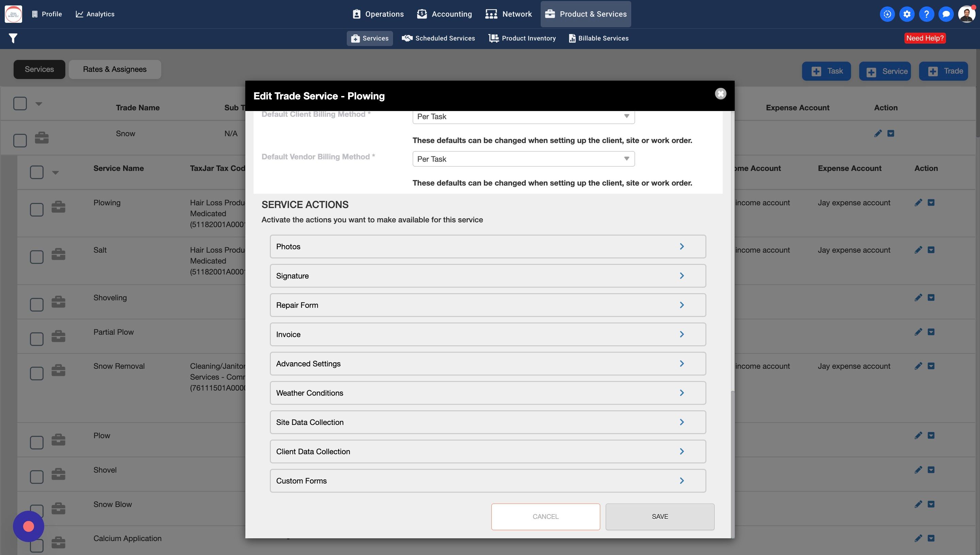Click the help question mark icon
The image size is (980, 555).
point(926,14)
